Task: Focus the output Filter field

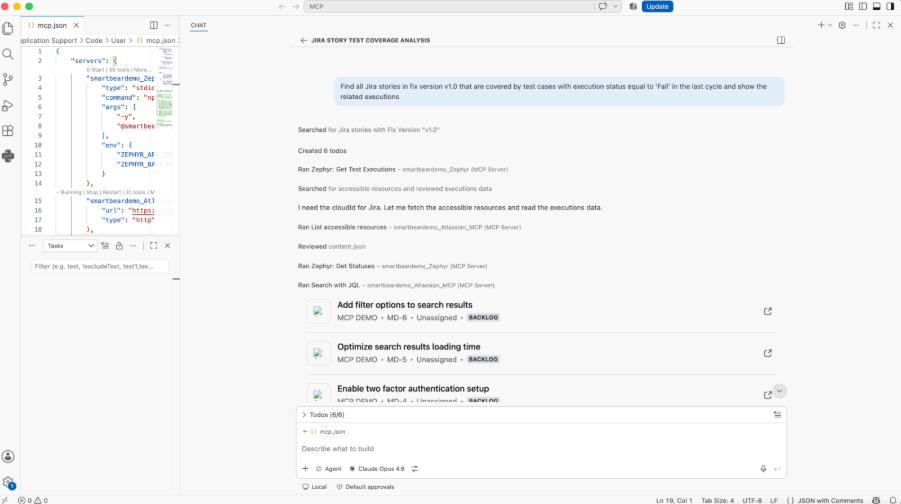Action: pos(100,266)
